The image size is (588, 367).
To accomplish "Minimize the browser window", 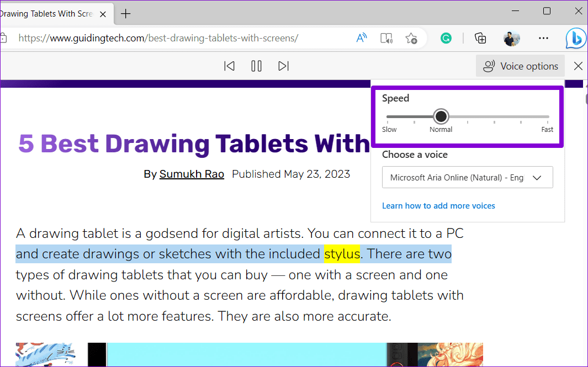I will [x=516, y=11].
